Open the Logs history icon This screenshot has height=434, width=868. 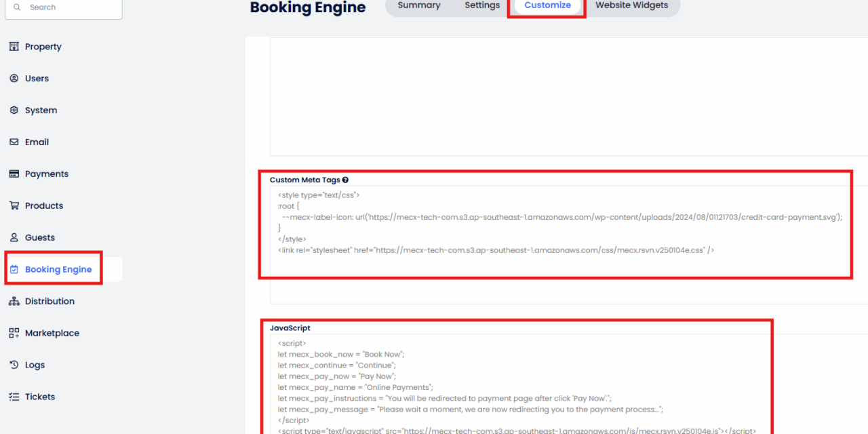pos(14,365)
